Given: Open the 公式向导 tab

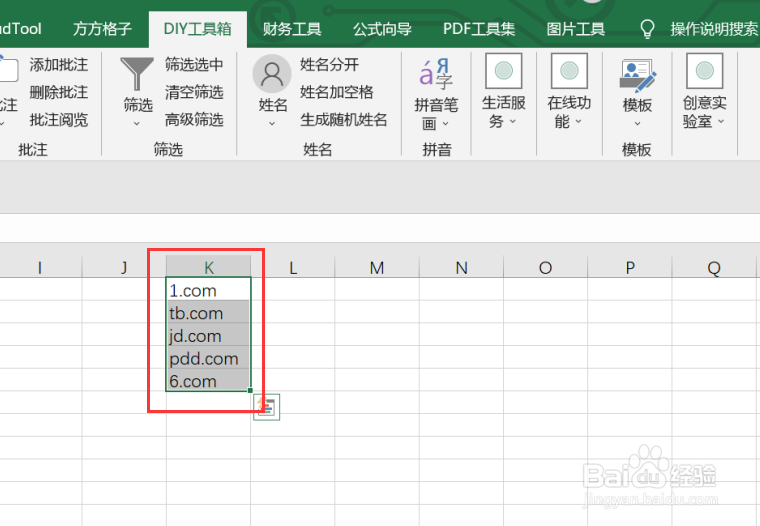Looking at the screenshot, I should [x=382, y=29].
